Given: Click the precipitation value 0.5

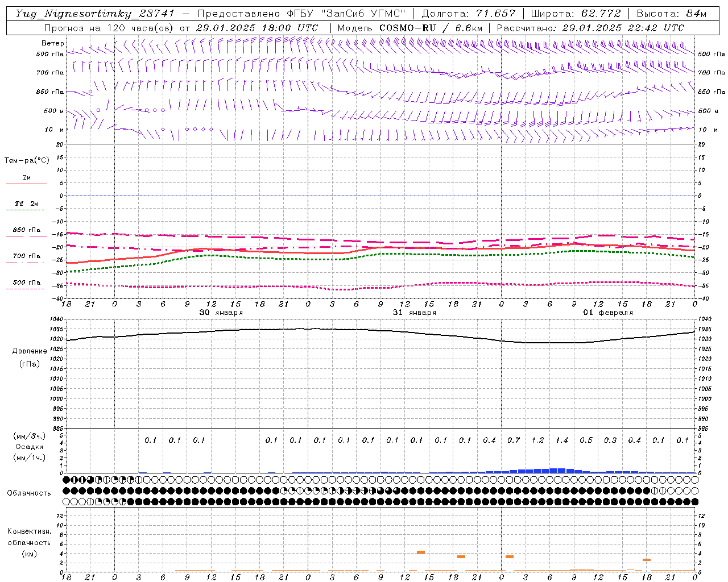Looking at the screenshot, I should 586,440.
